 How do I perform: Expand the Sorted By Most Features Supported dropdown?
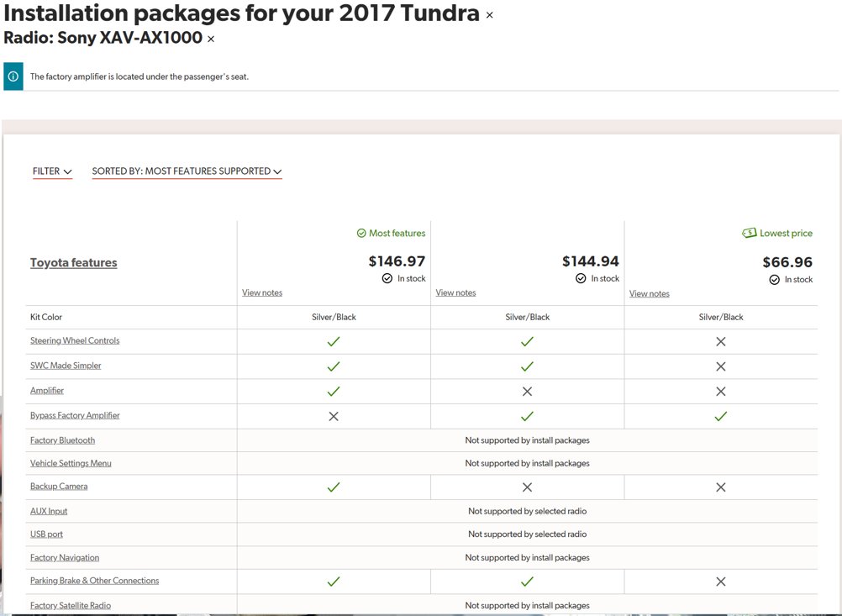coord(187,171)
